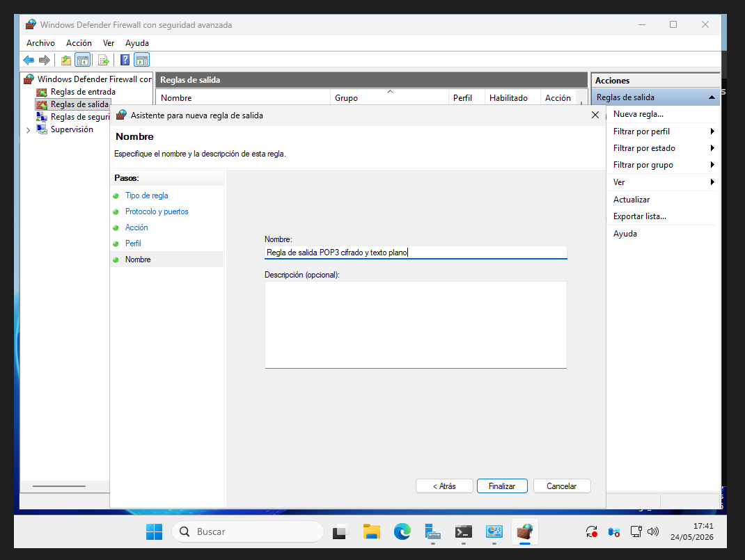Go to Tipo de regla step
745x560 pixels.
pos(146,195)
